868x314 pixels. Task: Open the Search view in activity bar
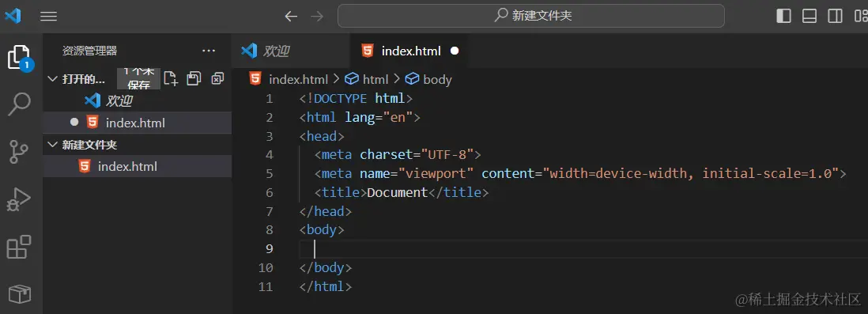point(20,104)
